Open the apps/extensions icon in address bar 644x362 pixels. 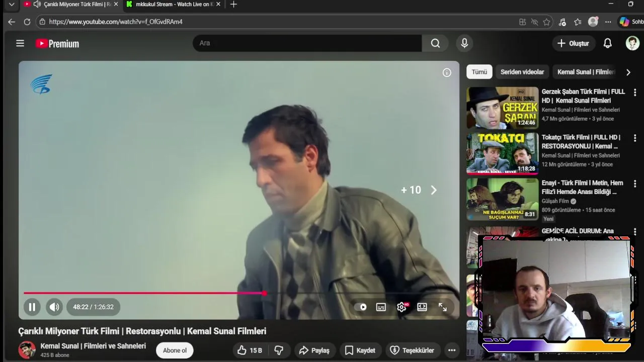coord(522,22)
